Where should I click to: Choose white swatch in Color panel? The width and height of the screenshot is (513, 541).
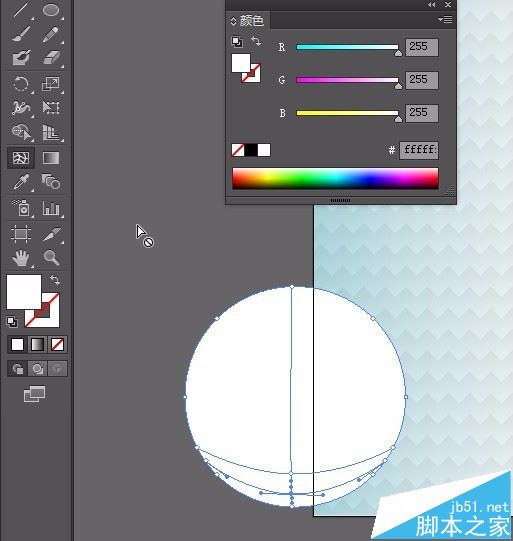pyautogui.click(x=264, y=150)
